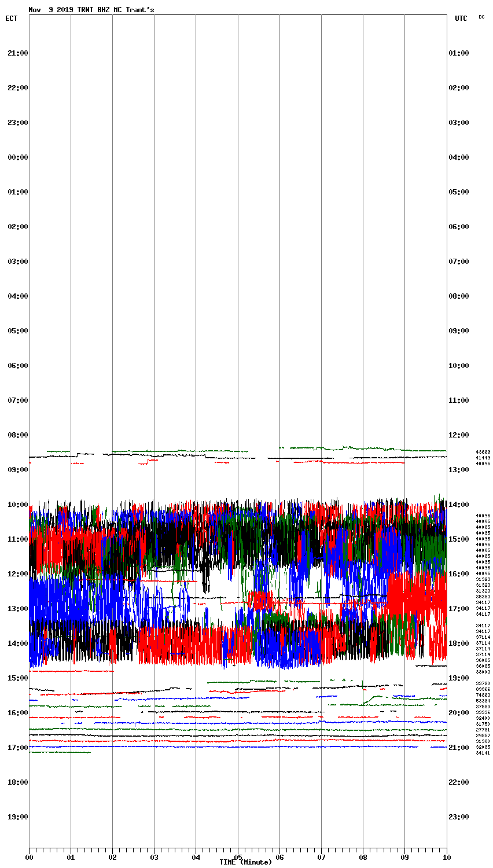Click the amplitude value 31390

pos(483,741)
